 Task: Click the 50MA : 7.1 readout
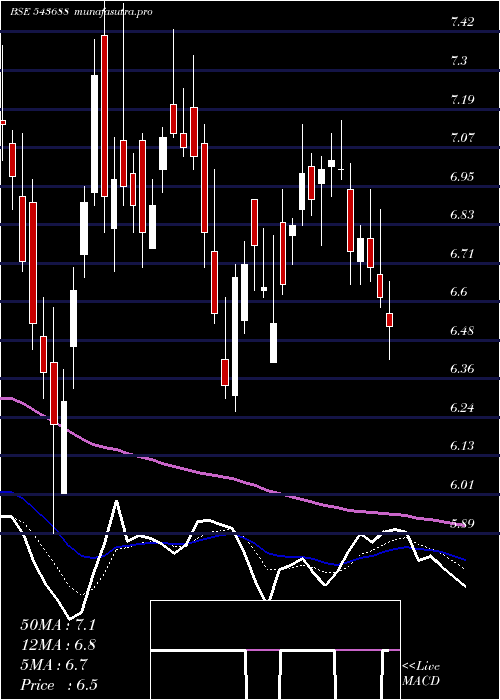pyautogui.click(x=58, y=625)
